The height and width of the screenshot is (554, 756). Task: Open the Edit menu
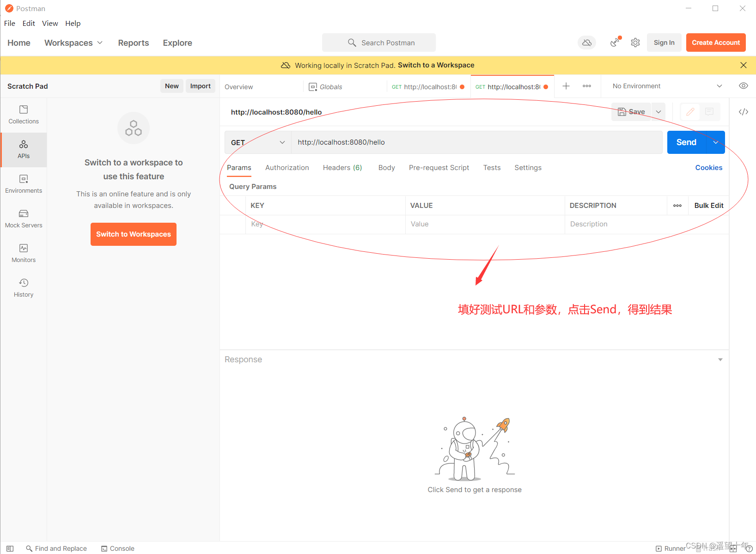pyautogui.click(x=29, y=23)
